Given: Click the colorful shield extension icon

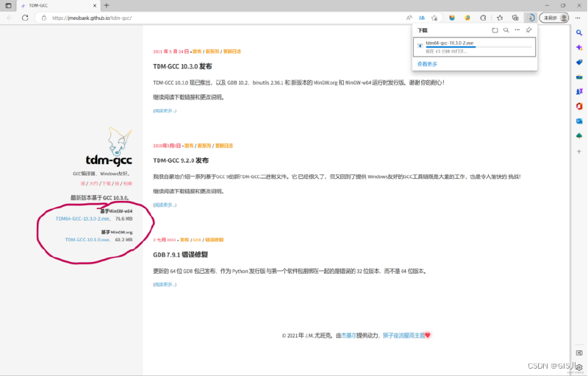Looking at the screenshot, I should 452,18.
